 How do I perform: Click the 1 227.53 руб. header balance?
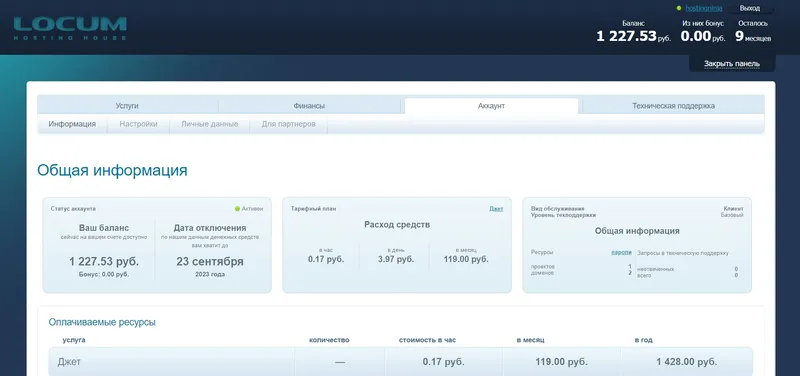click(x=634, y=36)
